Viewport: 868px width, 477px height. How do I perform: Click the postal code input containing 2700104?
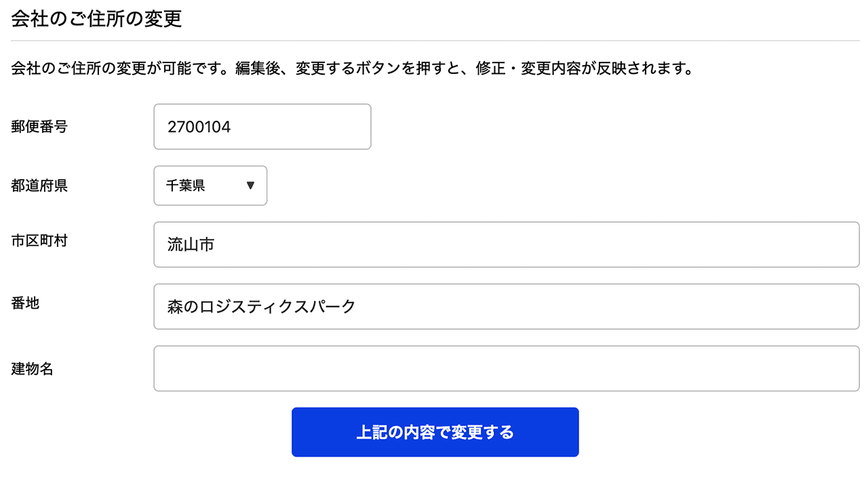(262, 126)
